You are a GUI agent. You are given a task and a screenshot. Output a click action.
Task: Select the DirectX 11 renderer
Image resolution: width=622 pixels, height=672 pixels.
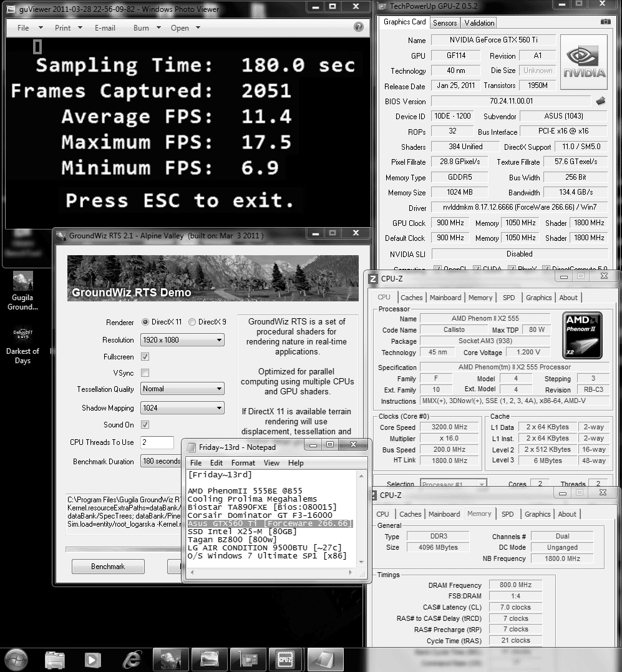[145, 322]
